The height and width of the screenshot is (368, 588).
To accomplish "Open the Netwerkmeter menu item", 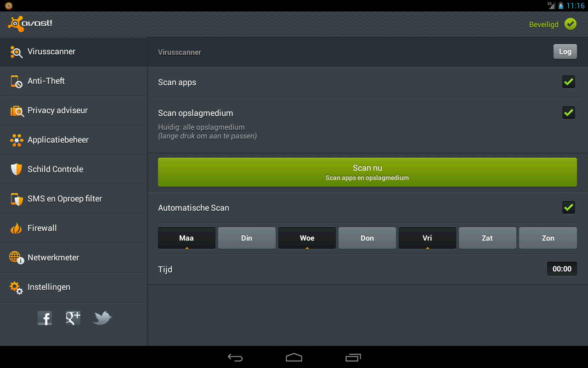I will point(73,258).
